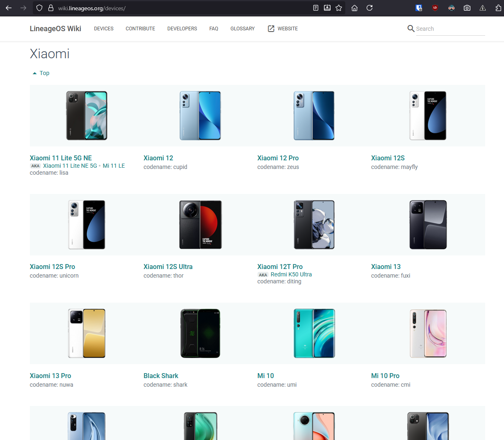Viewport: 504px width, 440px height.
Task: Click the Top up-arrow icon
Action: coord(34,73)
